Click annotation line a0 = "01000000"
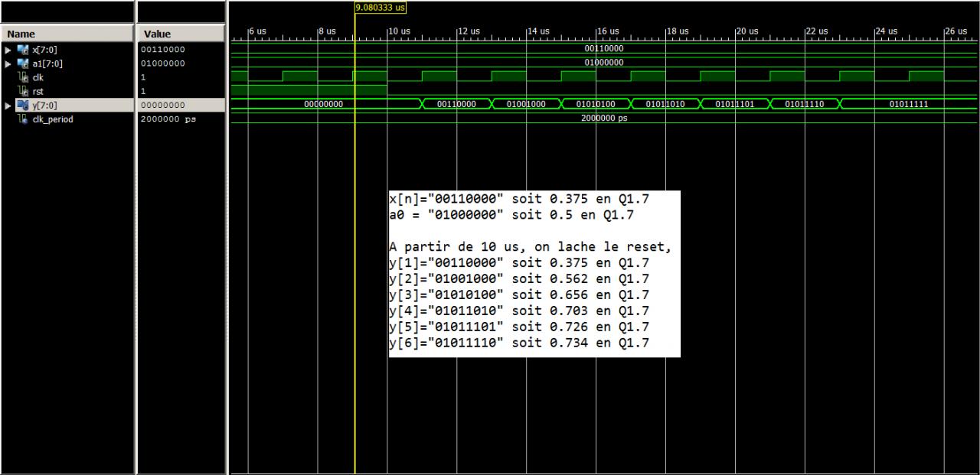This screenshot has height=475, width=980. (x=511, y=215)
